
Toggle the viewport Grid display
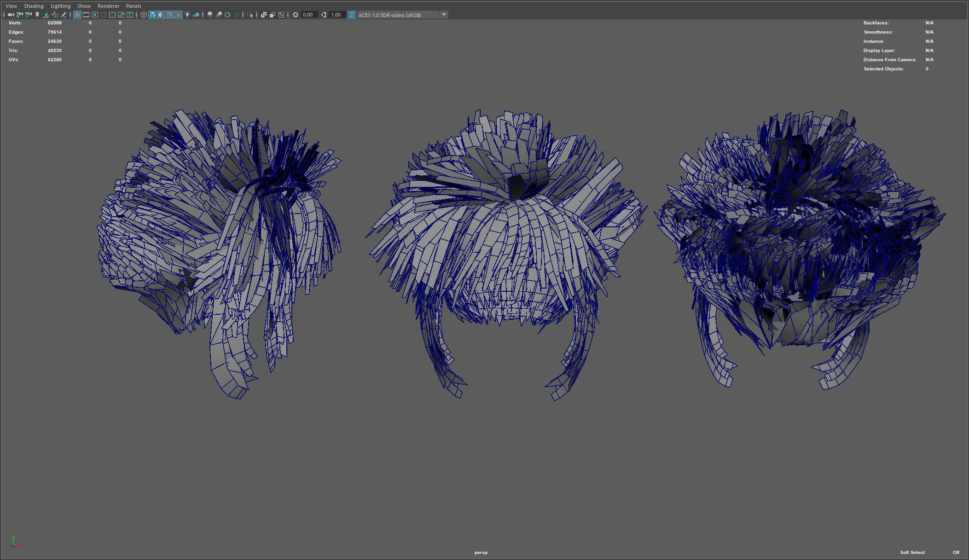click(77, 15)
